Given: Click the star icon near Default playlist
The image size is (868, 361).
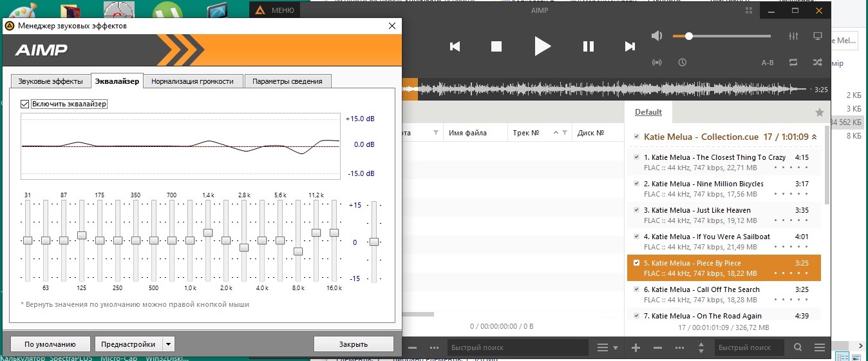Looking at the screenshot, I should click(820, 112).
